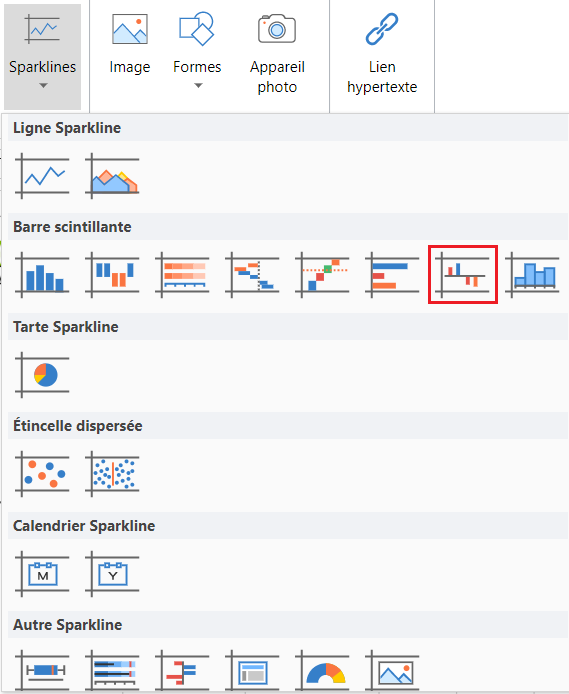Collapse the Sparklines dropdown button

click(x=42, y=57)
